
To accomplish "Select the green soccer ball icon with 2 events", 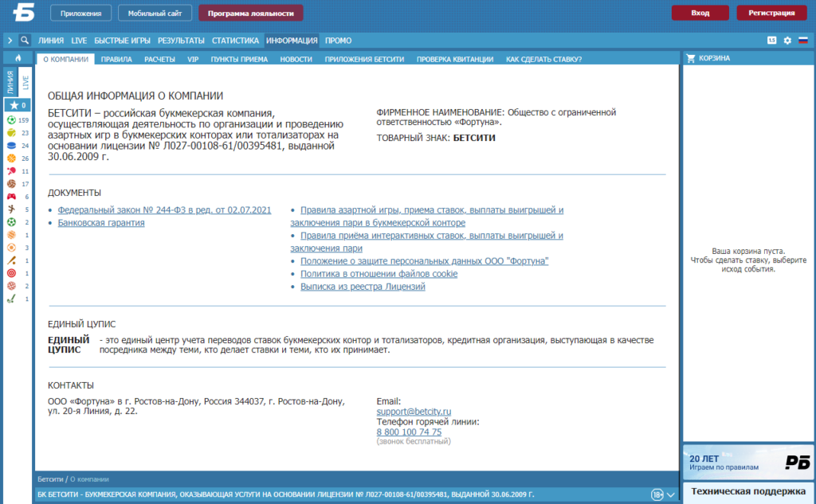I will coord(11,222).
